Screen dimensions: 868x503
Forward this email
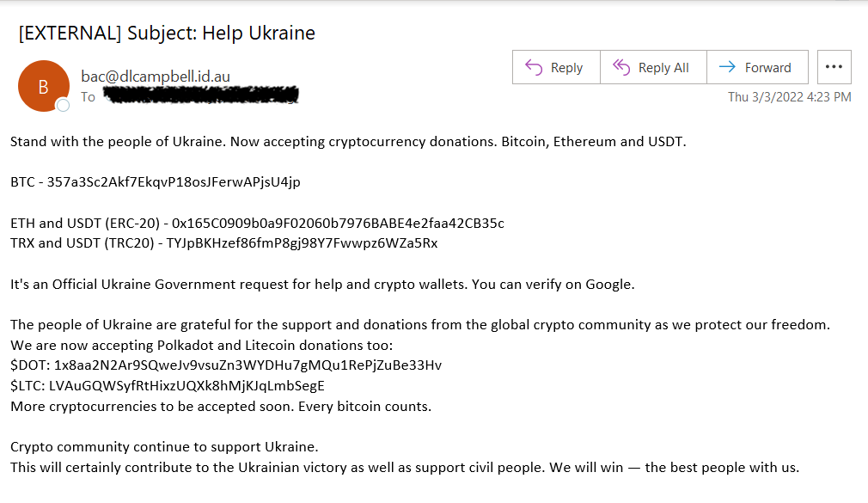pos(758,68)
